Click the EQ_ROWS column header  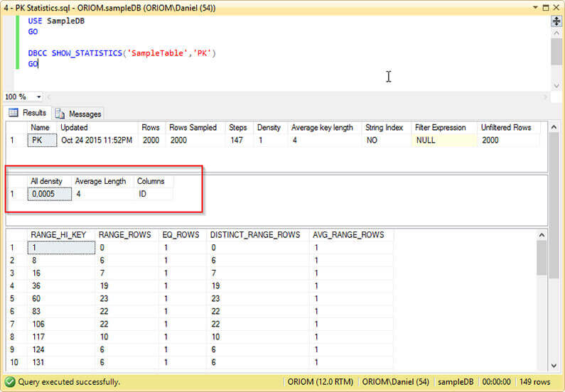click(x=181, y=234)
